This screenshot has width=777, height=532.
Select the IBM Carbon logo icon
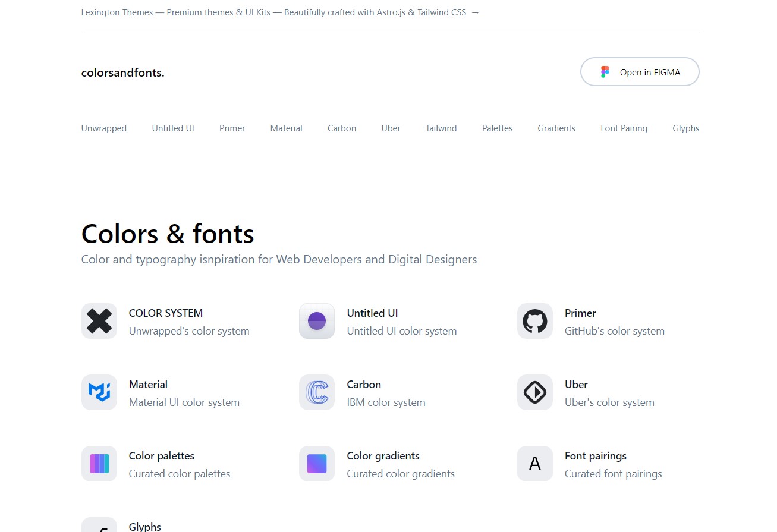pyautogui.click(x=317, y=392)
